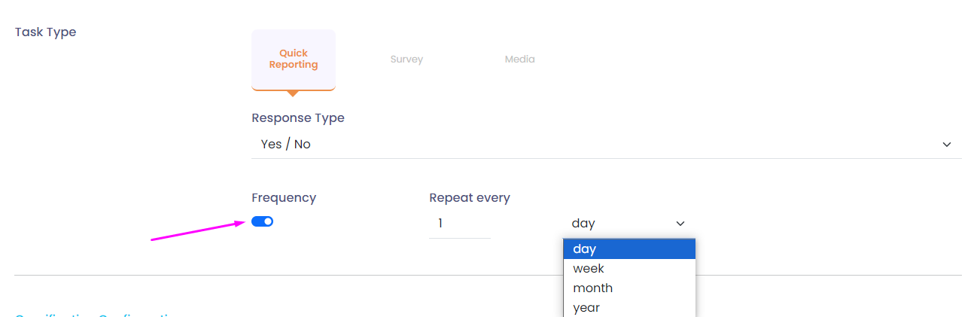Select the Quick Reporting task type tab
980x317 pixels.
coord(294,59)
